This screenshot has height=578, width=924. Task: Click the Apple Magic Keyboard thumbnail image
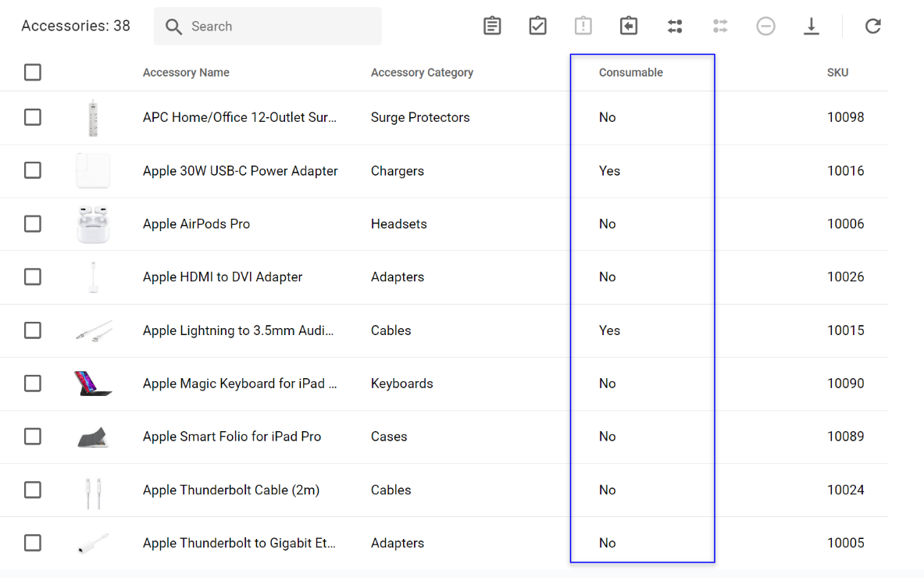tap(93, 384)
